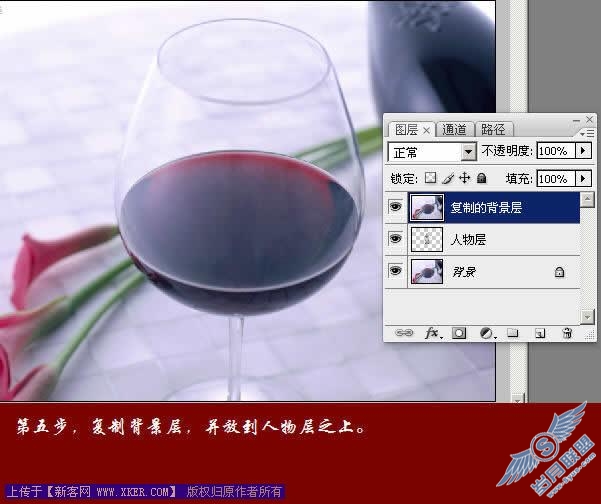601x504 pixels.
Task: Click the 不透明度 100% input field
Action: (556, 151)
